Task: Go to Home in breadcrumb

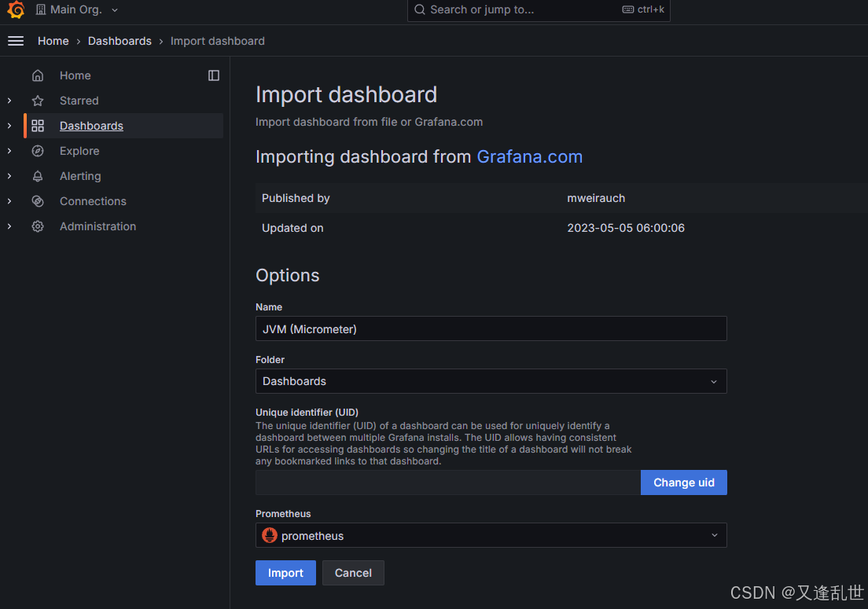Action: click(53, 41)
